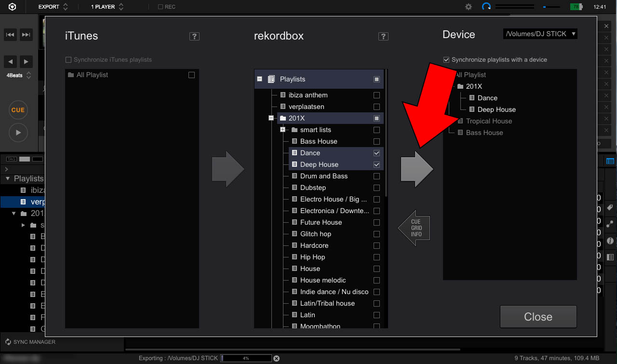The height and width of the screenshot is (364, 617).
Task: Check the Bass House playlist checkbox
Action: click(x=376, y=141)
